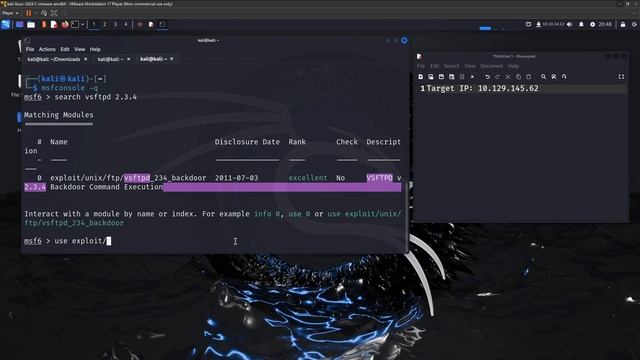Open the Kali applications menu icon

tap(6, 24)
